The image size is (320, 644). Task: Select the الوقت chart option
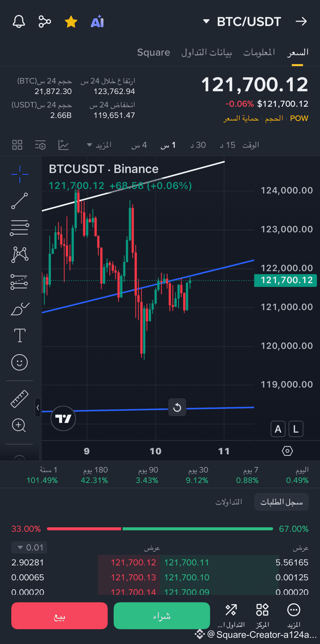[x=250, y=145]
